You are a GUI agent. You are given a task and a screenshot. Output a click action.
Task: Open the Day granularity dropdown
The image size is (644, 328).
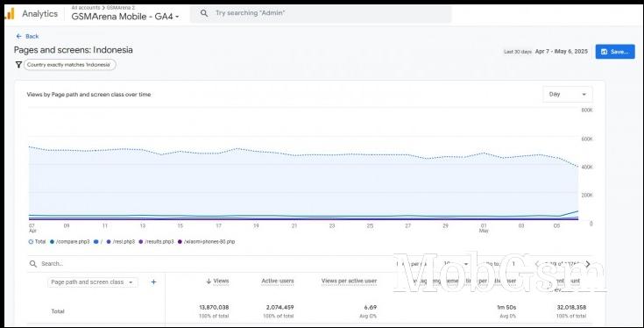pyautogui.click(x=568, y=94)
